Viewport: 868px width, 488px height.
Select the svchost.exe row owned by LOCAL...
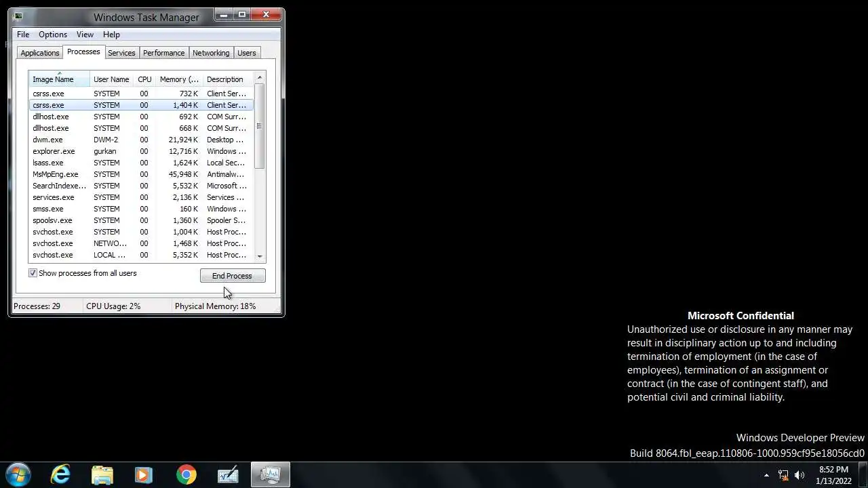click(141, 255)
